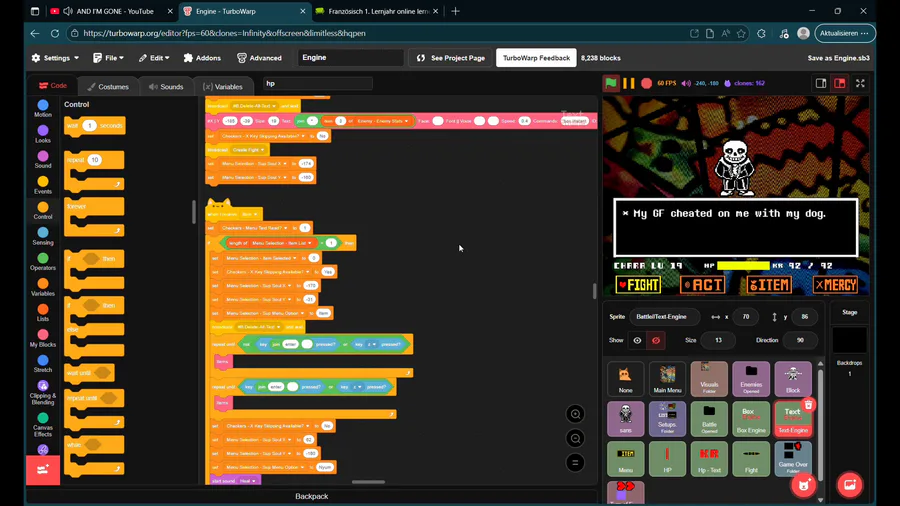Stop the project with the red button
900x506 pixels.
pos(646,83)
